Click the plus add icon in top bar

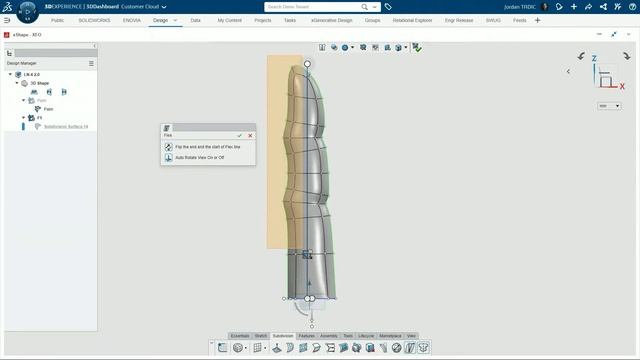pyautogui.click(x=573, y=7)
